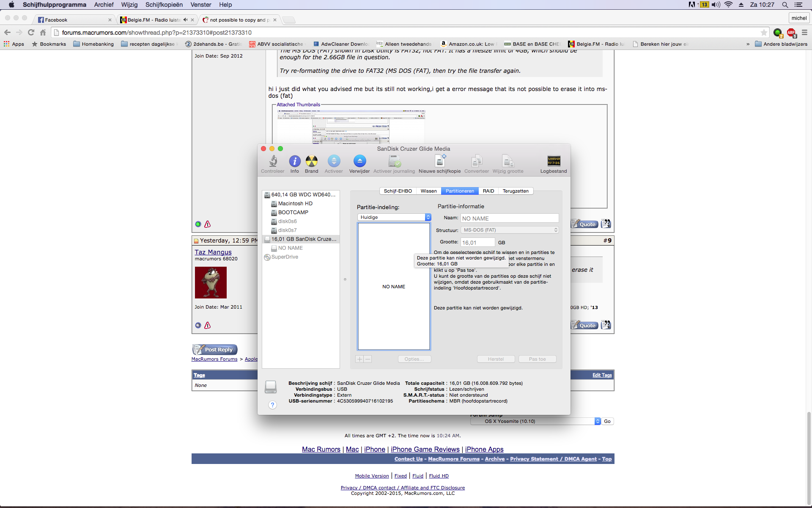Viewport: 812px width, 508px height.
Task: Click the Activeer journaling icon
Action: [x=394, y=161]
